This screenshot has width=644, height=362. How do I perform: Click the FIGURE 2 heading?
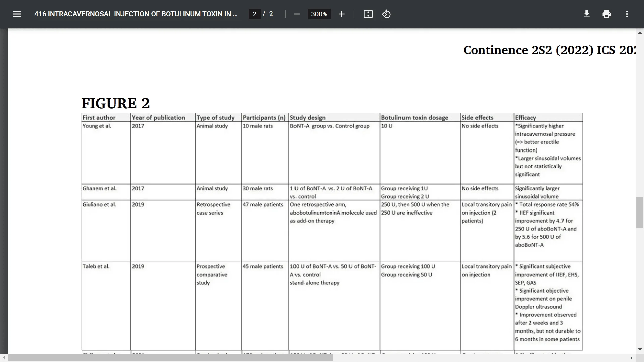point(115,103)
